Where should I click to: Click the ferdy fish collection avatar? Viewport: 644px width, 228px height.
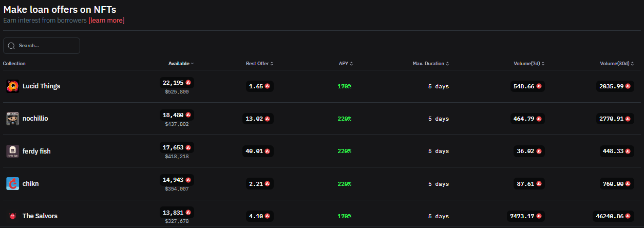pyautogui.click(x=13, y=151)
